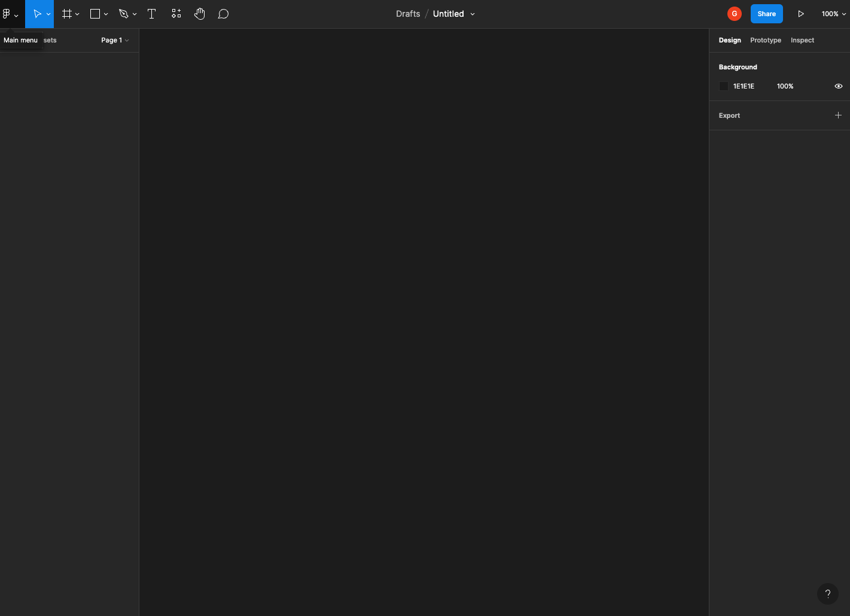Select the Pen tool

pos(124,14)
